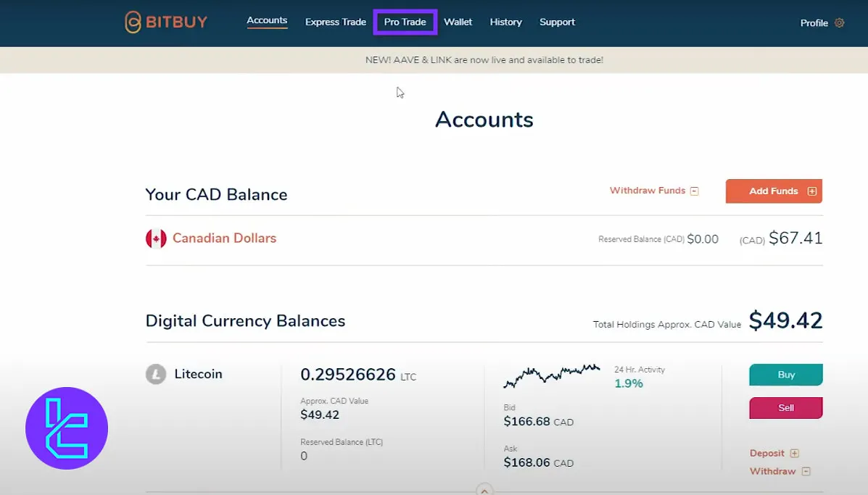Expand the Litecoin Deposit option
The width and height of the screenshot is (868, 495).
coord(767,453)
